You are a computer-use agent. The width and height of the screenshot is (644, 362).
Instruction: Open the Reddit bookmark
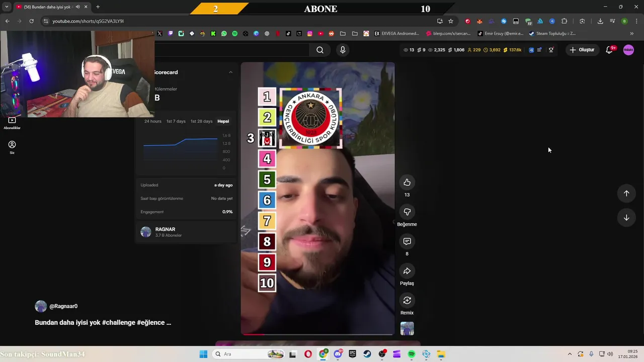(331, 34)
